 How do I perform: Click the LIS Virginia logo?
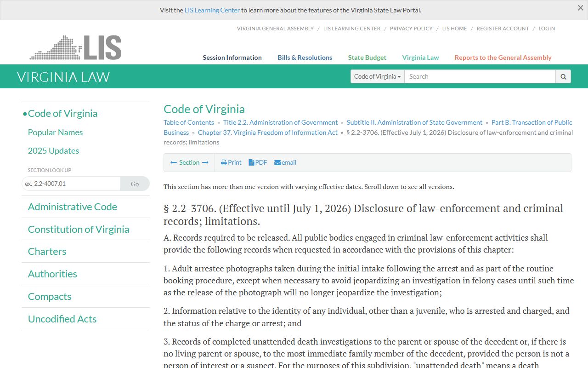[76, 47]
